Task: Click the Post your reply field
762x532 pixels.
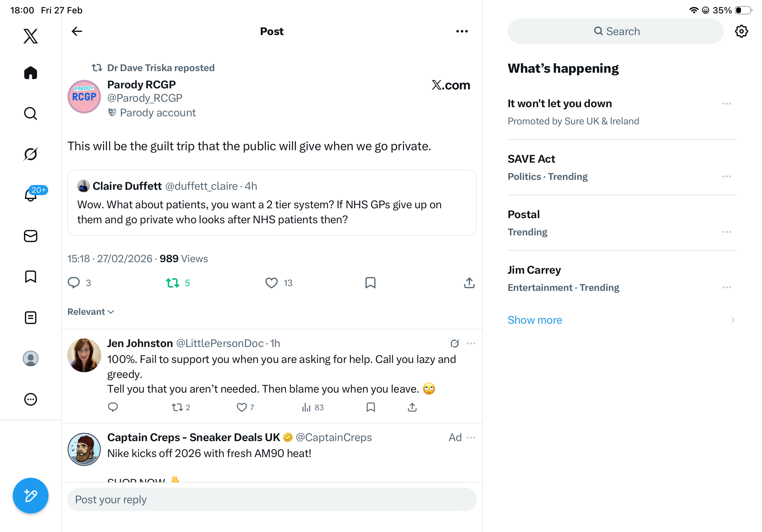Action: pos(272,499)
